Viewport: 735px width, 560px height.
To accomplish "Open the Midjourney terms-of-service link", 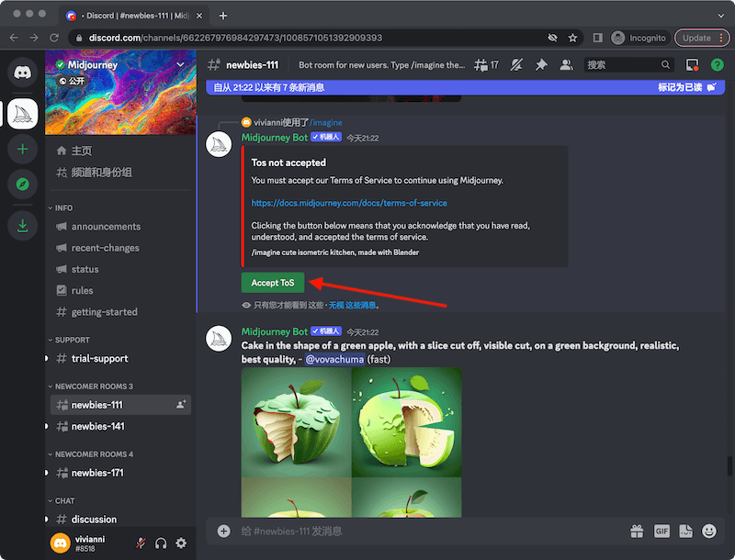I will pyautogui.click(x=349, y=203).
